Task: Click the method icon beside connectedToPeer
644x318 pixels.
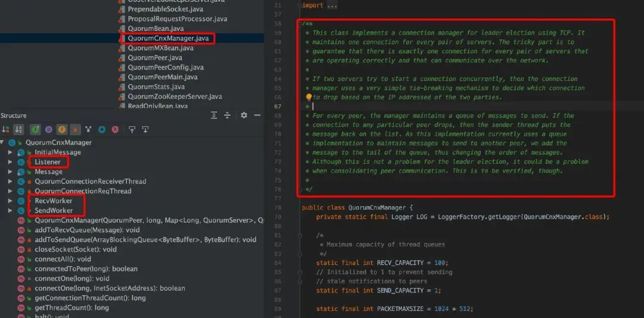Action: click(x=21, y=269)
